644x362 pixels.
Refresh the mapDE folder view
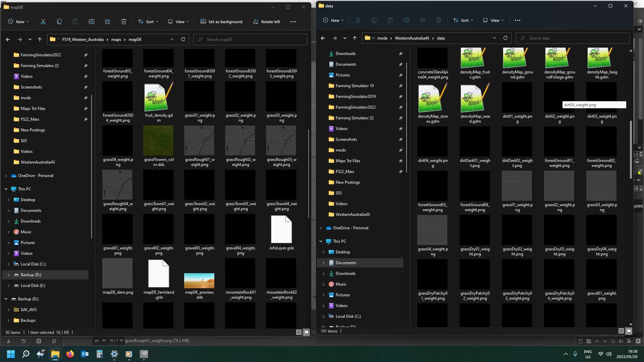click(183, 40)
